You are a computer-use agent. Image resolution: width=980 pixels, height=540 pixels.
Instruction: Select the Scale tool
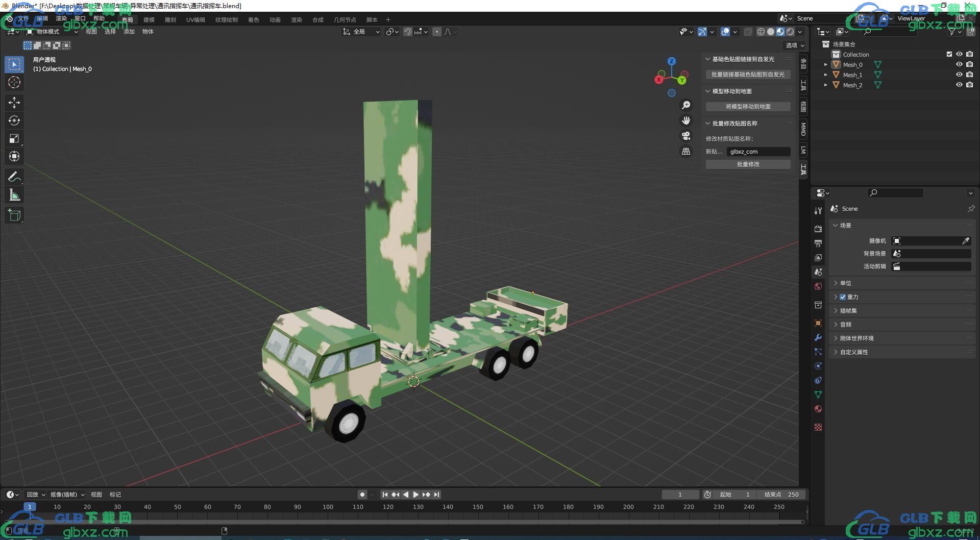(x=14, y=138)
